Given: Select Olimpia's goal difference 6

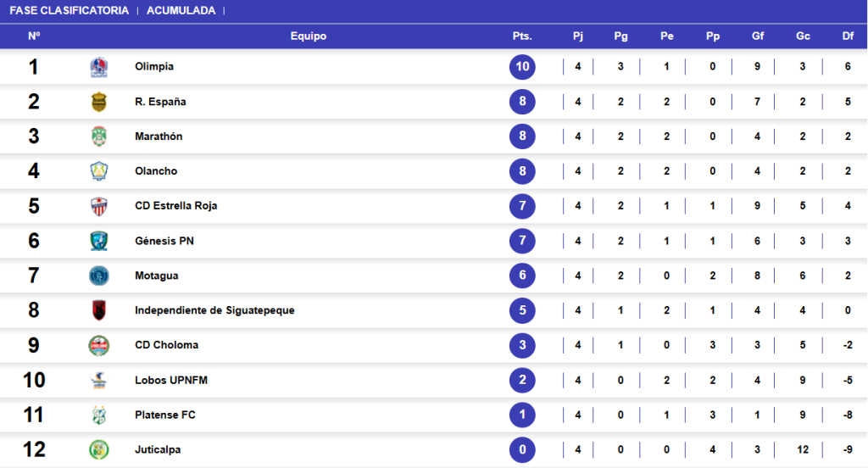Looking at the screenshot, I should 848,66.
